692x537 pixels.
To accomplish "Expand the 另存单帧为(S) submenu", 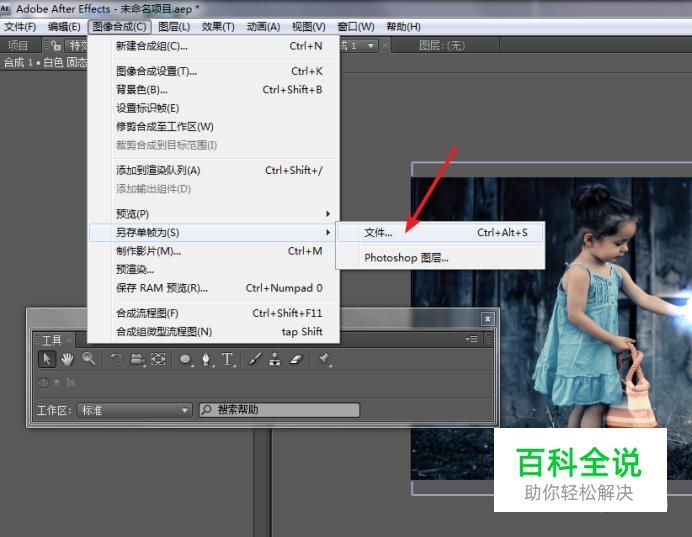I will (x=214, y=233).
